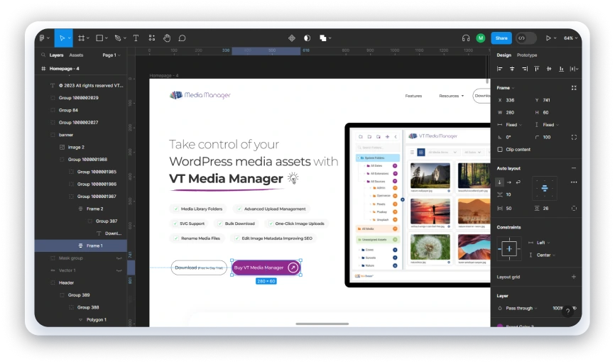Image resolution: width=615 pixels, height=364 pixels.
Task: Toggle the Dev Mode switch
Action: coord(525,38)
